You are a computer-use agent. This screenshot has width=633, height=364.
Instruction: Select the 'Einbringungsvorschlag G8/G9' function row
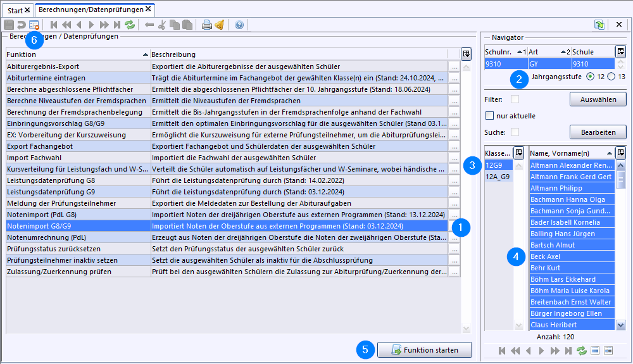(x=227, y=123)
